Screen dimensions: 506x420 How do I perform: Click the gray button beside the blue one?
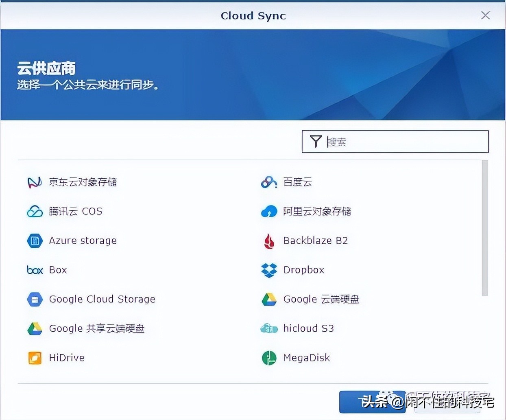447,402
